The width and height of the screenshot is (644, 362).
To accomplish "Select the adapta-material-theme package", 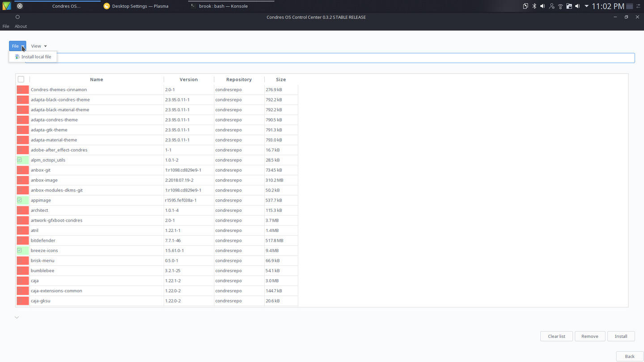I will 54,140.
